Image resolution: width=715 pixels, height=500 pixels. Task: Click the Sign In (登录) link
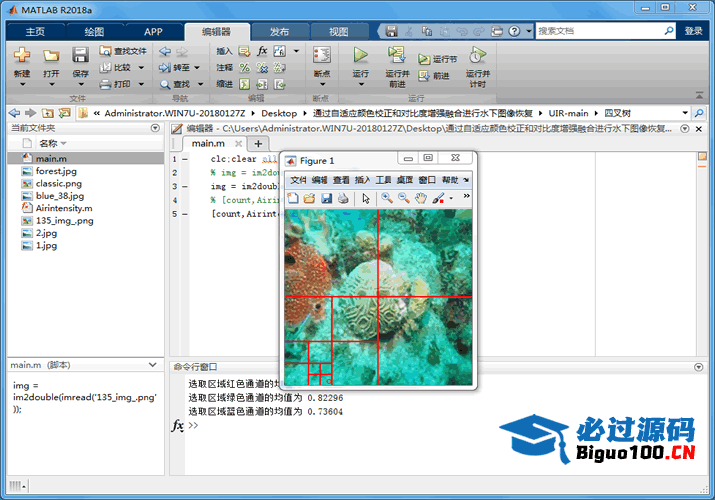coord(693,31)
